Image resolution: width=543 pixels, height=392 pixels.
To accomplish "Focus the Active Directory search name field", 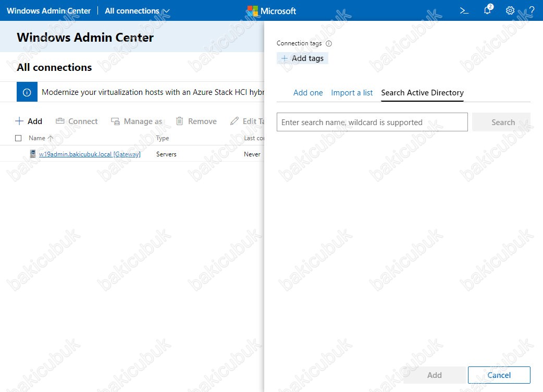I will pos(372,122).
